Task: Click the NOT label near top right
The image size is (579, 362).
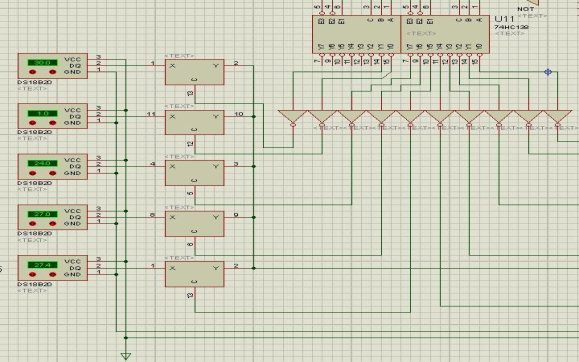Action: [x=525, y=9]
